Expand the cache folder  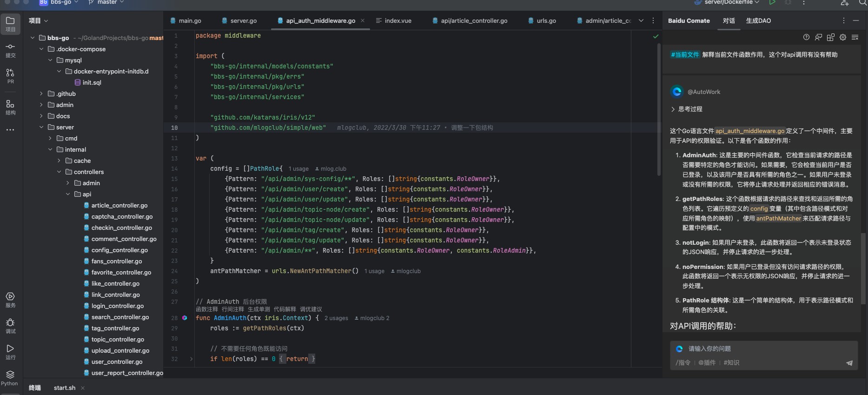pyautogui.click(x=59, y=161)
